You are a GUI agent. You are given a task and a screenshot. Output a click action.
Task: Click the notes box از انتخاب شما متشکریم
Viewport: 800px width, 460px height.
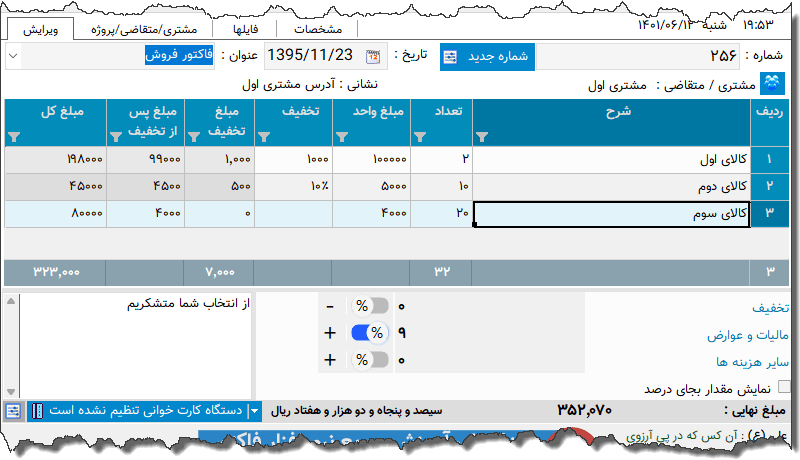point(136,346)
